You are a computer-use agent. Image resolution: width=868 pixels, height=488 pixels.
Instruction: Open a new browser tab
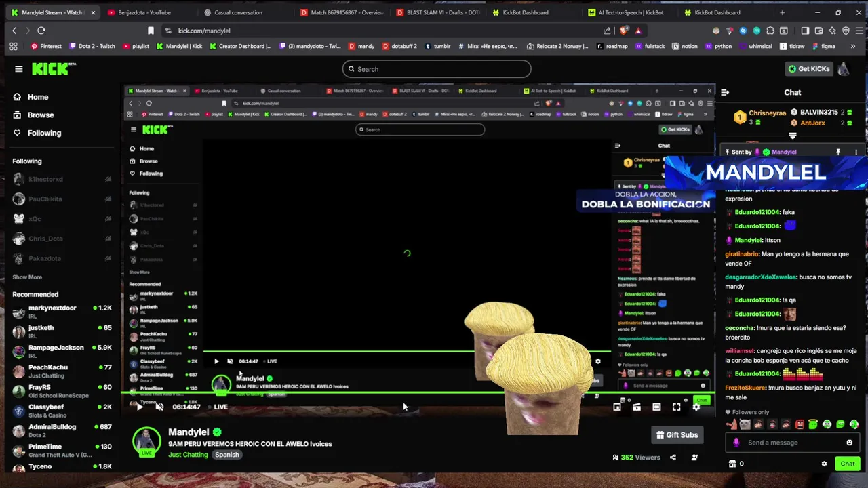pos(782,12)
